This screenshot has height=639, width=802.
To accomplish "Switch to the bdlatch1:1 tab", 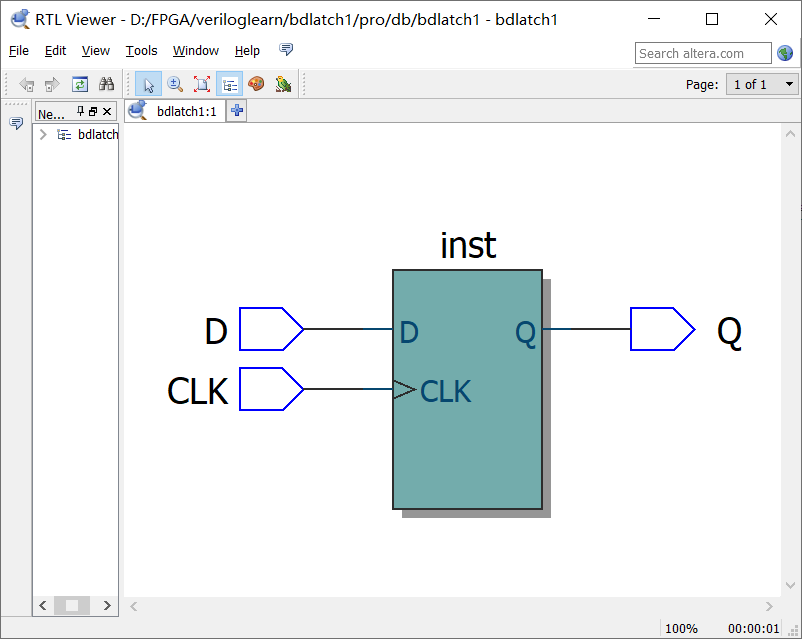I will point(174,111).
